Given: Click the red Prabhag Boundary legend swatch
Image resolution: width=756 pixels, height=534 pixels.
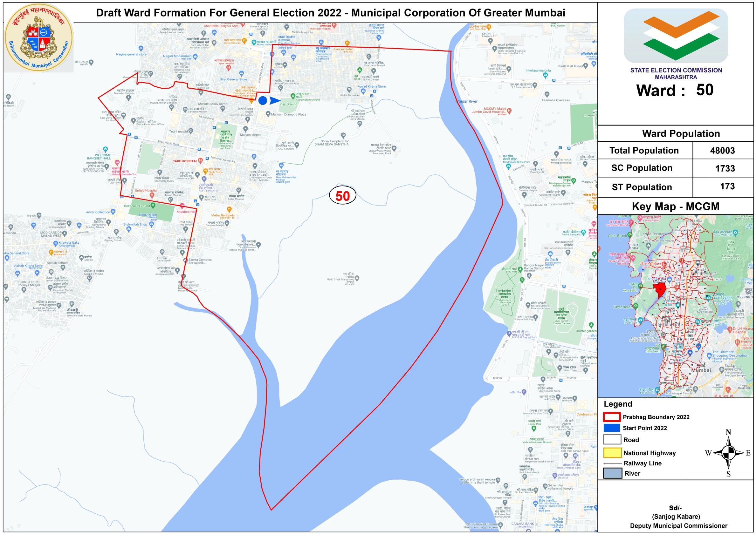Looking at the screenshot, I should 612,417.
